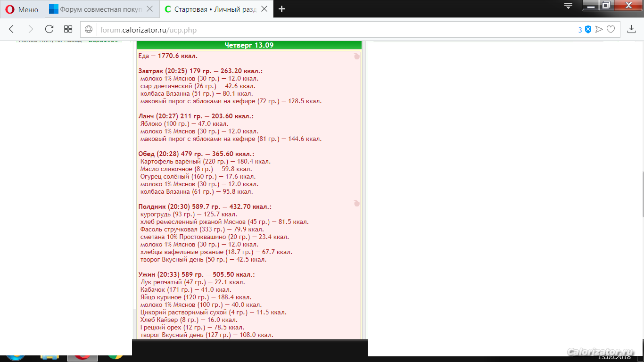Select колбаса Вязанка (61 гр.) entry
644x362 pixels.
[x=197, y=192]
